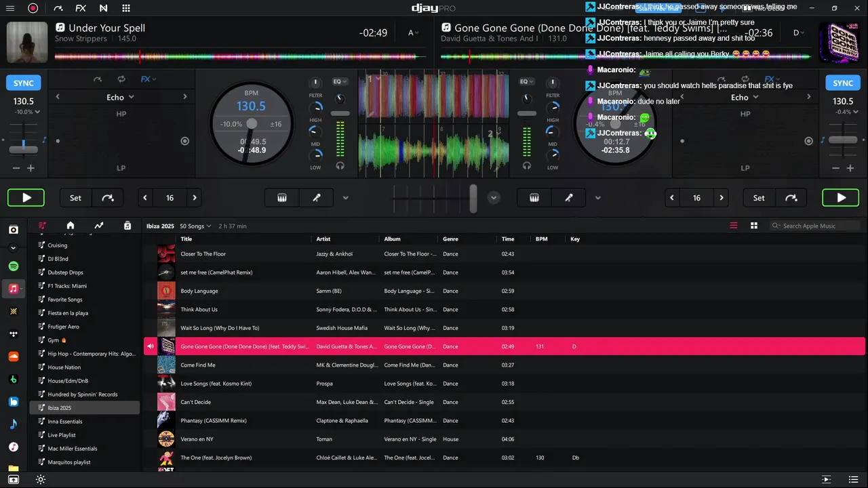868x488 pixels.
Task: Click the crossfader handle
Action: [473, 198]
